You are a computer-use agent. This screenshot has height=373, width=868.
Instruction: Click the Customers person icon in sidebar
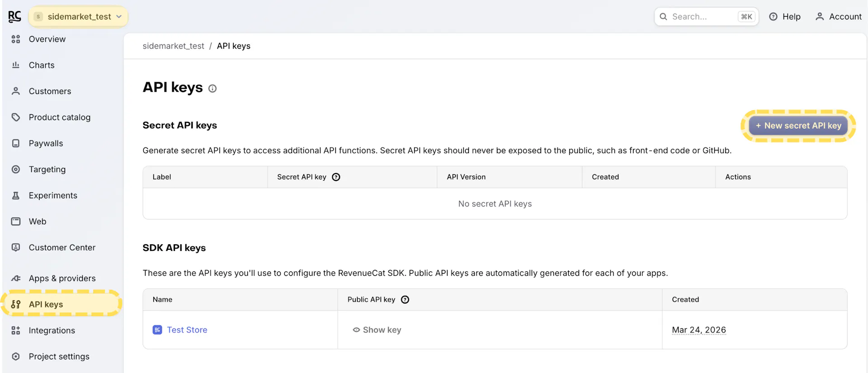pos(16,91)
